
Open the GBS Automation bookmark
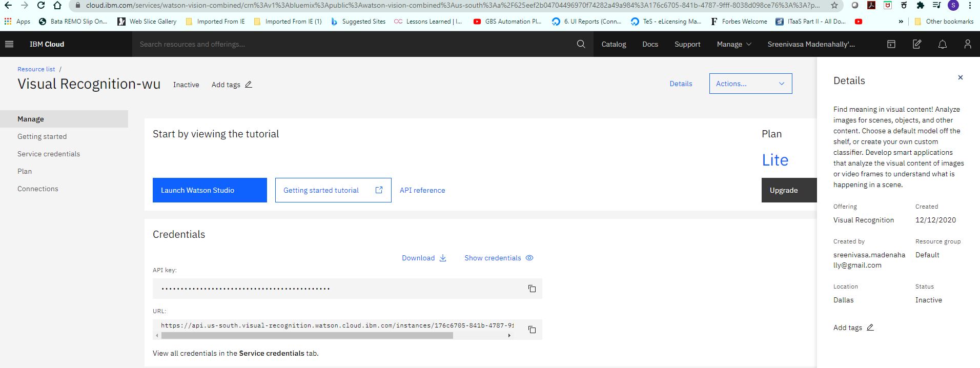(x=507, y=22)
